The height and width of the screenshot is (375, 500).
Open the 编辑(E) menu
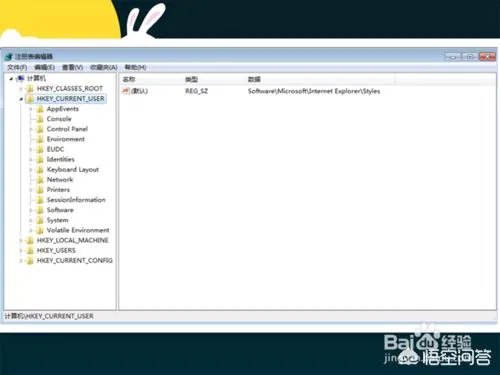(x=44, y=67)
